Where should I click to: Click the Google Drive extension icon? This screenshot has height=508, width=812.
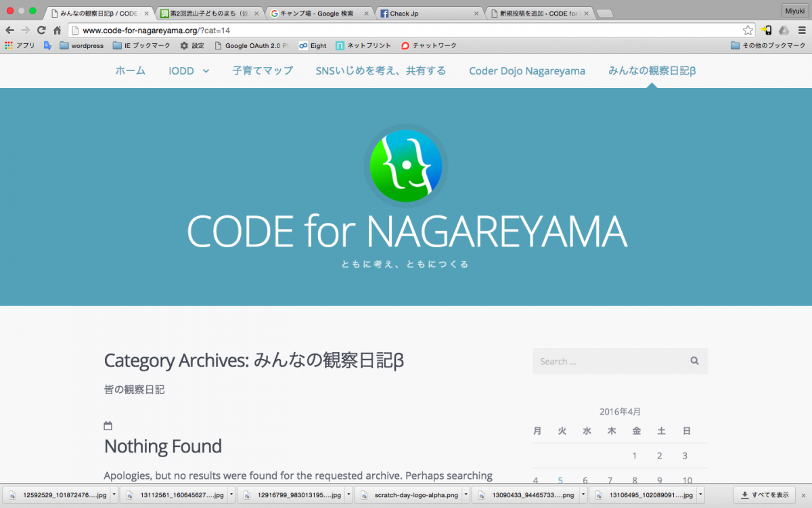click(784, 30)
